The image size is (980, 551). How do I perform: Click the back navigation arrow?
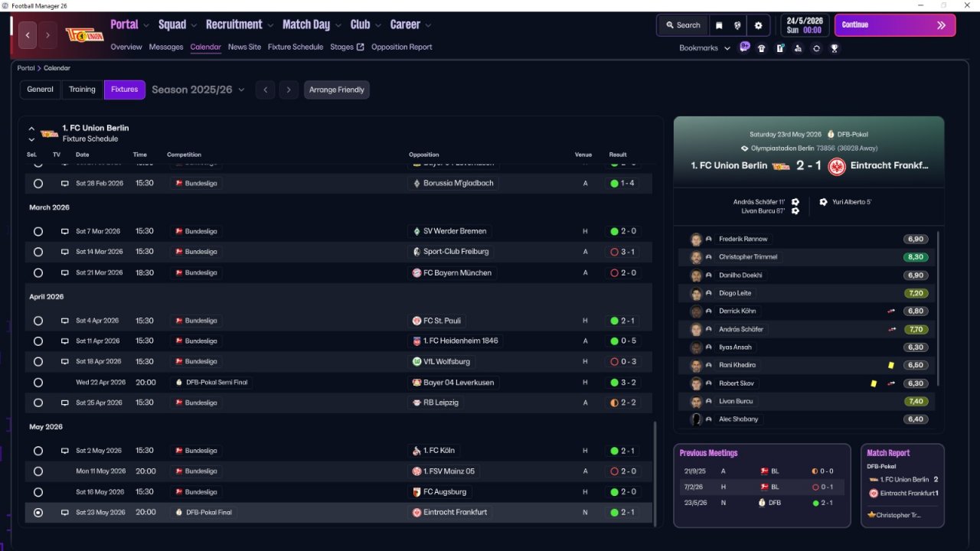tap(28, 35)
